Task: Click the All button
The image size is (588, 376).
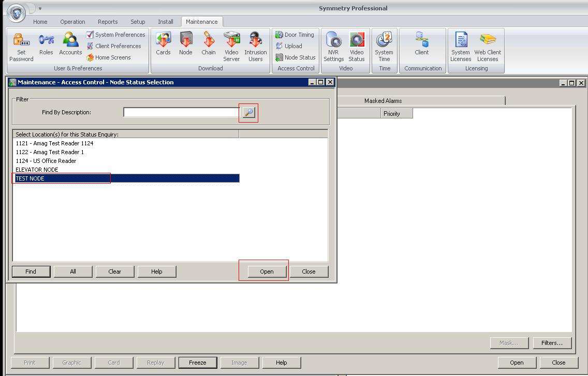Action: [73, 272]
